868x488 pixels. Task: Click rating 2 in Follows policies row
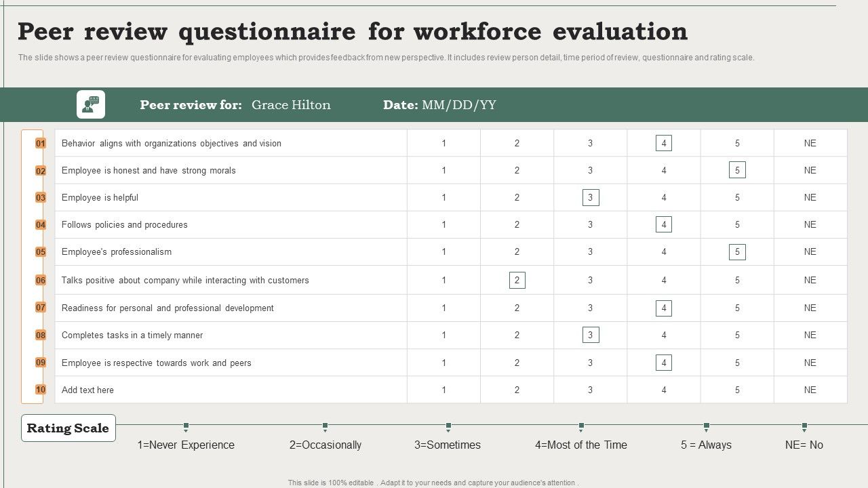click(517, 224)
